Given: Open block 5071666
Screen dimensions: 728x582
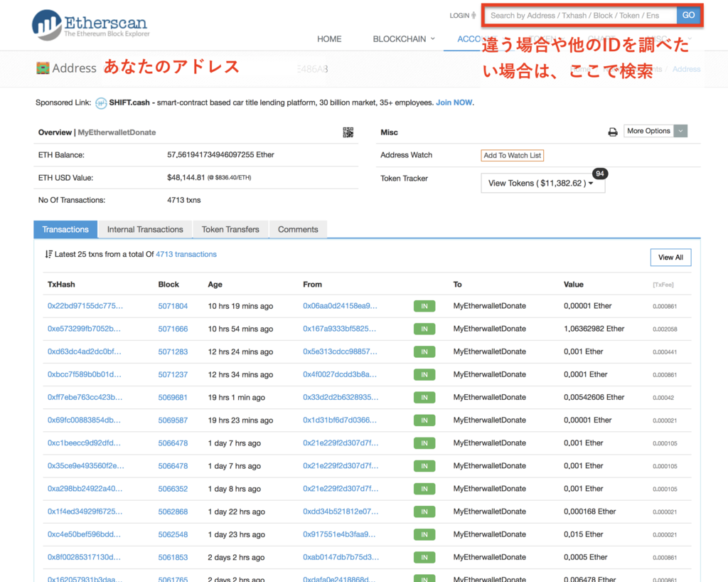Looking at the screenshot, I should point(173,329).
